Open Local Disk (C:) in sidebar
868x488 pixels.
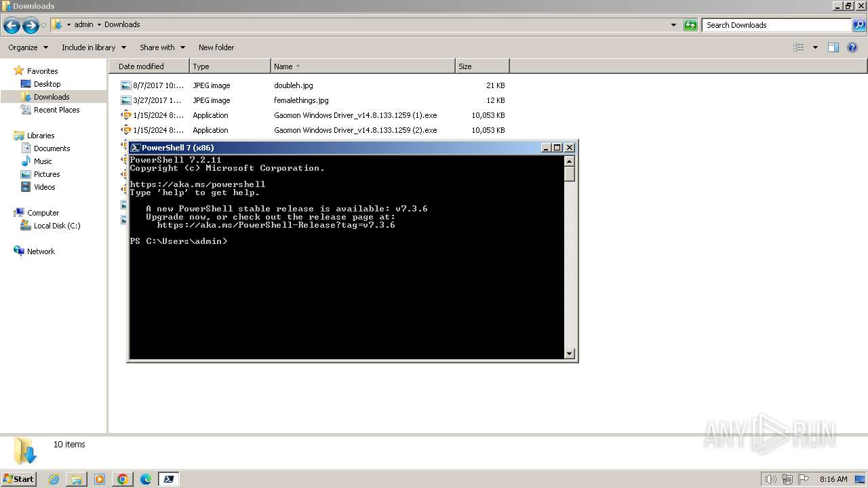point(57,226)
